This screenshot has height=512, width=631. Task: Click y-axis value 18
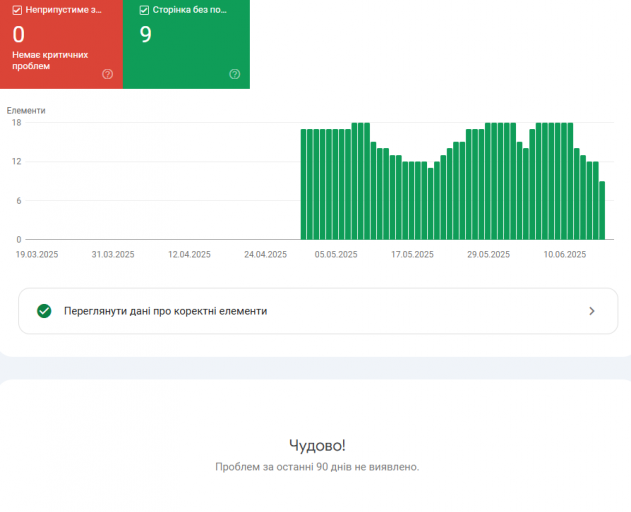[x=16, y=123]
